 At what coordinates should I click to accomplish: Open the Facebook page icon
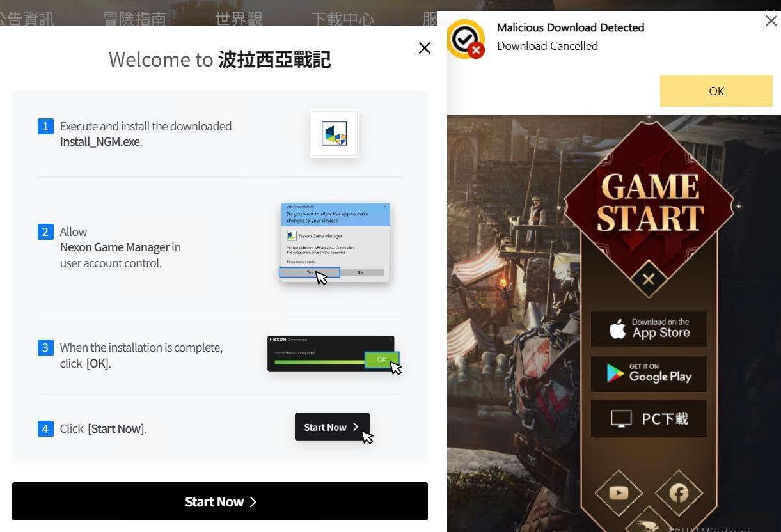pyautogui.click(x=679, y=492)
